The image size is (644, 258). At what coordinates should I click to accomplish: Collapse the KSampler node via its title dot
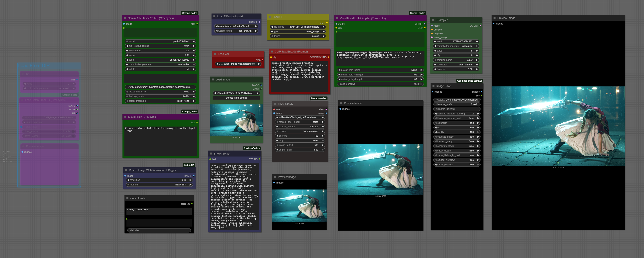point(433,20)
